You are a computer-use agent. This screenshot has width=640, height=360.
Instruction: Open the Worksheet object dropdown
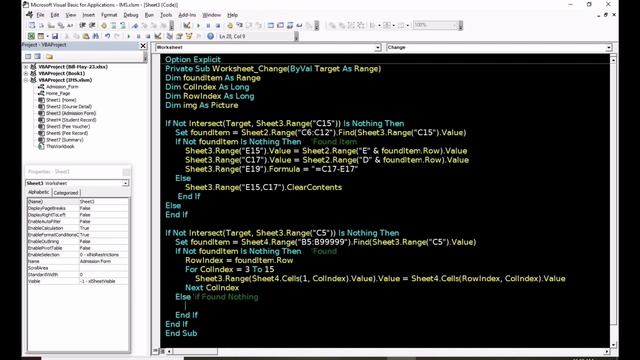click(x=378, y=48)
